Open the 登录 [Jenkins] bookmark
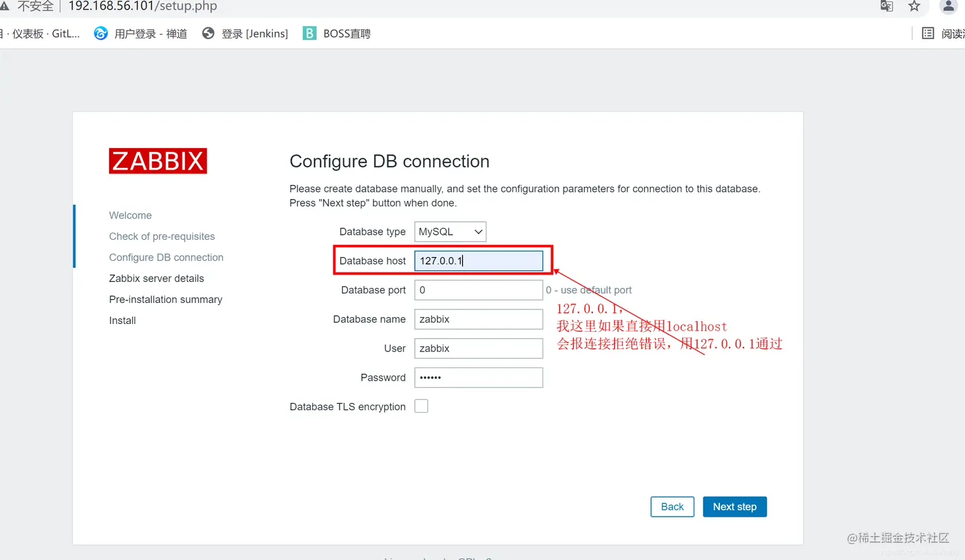The image size is (965, 560). pyautogui.click(x=245, y=33)
